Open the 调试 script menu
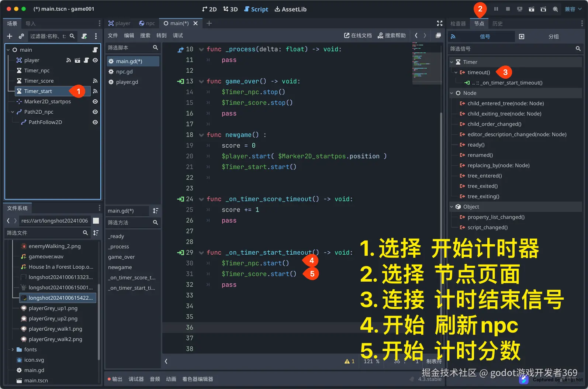This screenshot has height=389, width=588. (178, 35)
